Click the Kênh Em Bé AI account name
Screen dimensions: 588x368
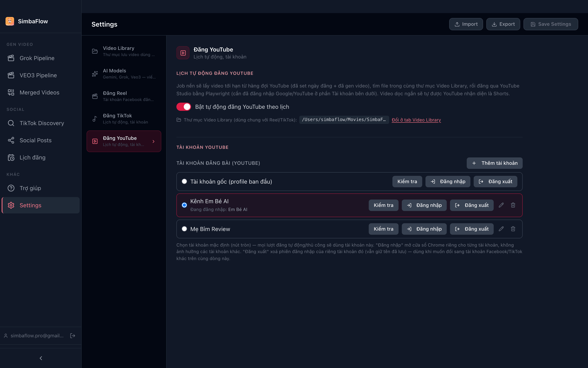click(209, 201)
